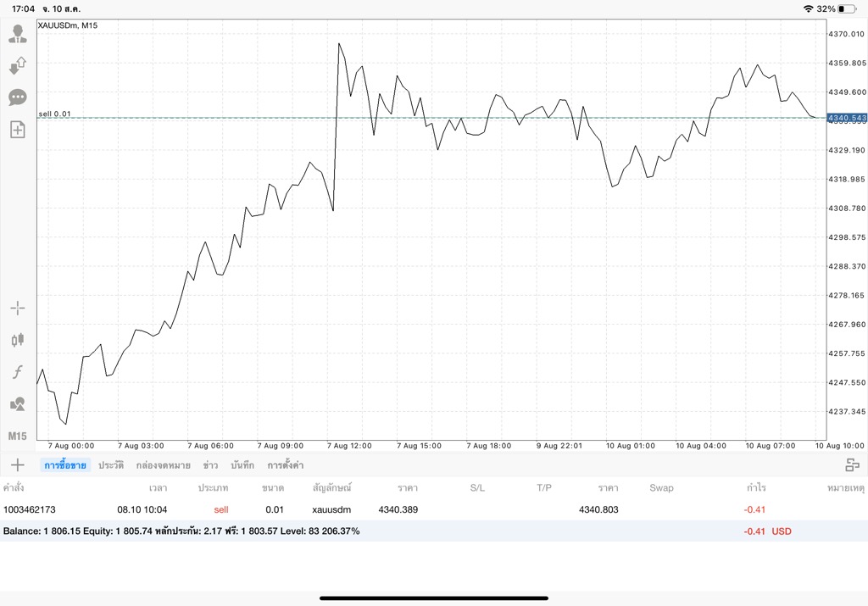
Task: Change the M15 timeframe selector
Action: (17, 436)
